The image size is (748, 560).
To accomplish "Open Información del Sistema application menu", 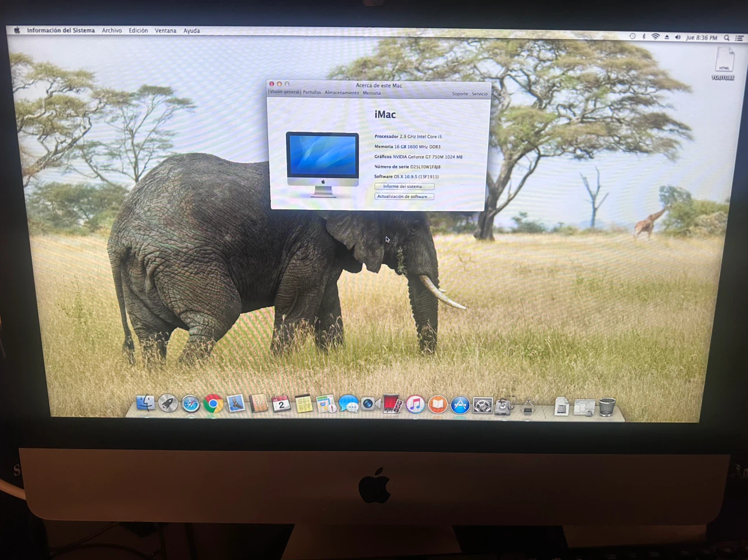I will point(61,31).
